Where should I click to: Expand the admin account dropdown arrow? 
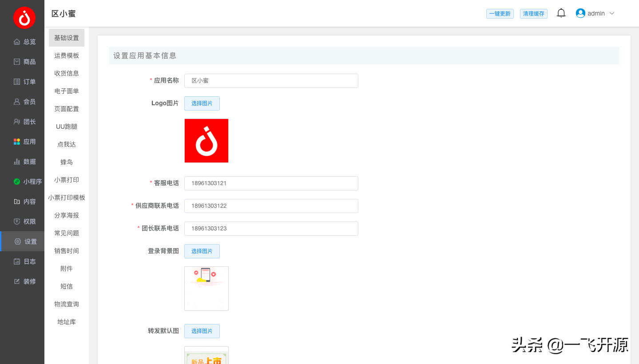612,13
